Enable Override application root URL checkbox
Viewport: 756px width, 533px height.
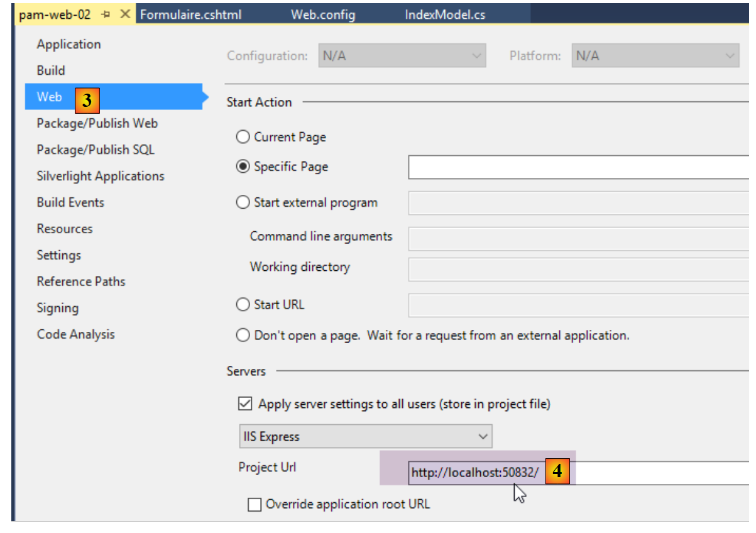coord(255,505)
